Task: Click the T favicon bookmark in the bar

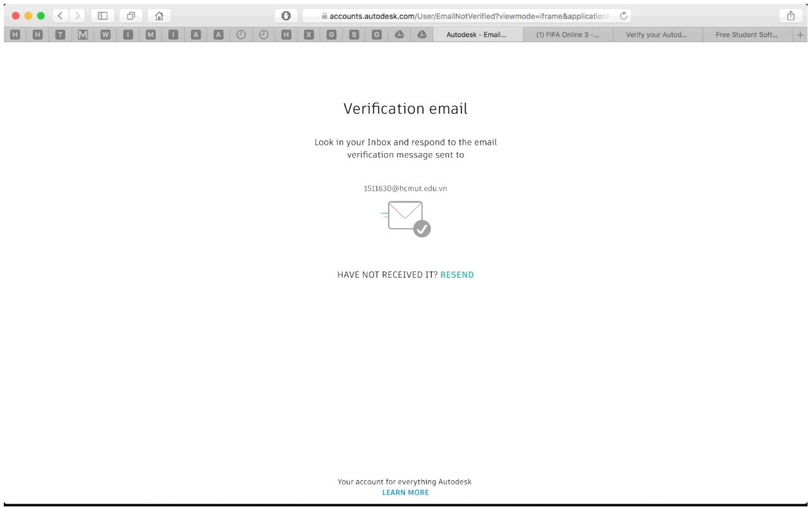Action: [60, 35]
